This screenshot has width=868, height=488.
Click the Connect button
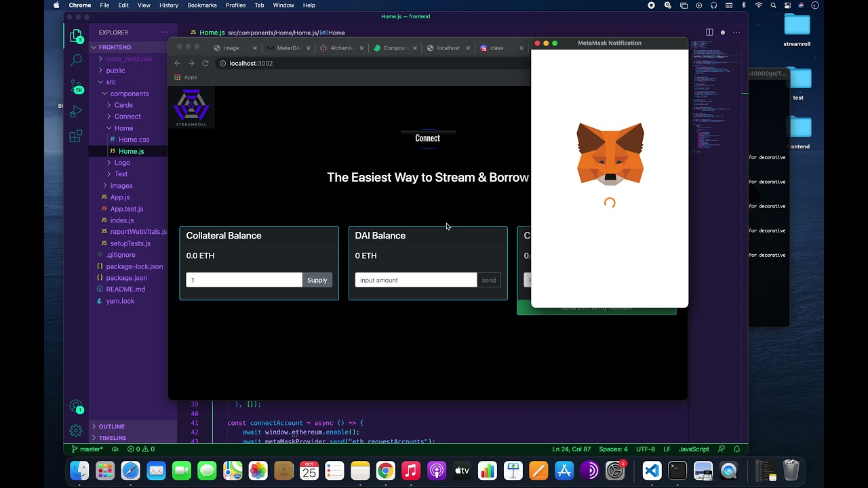[x=428, y=138]
